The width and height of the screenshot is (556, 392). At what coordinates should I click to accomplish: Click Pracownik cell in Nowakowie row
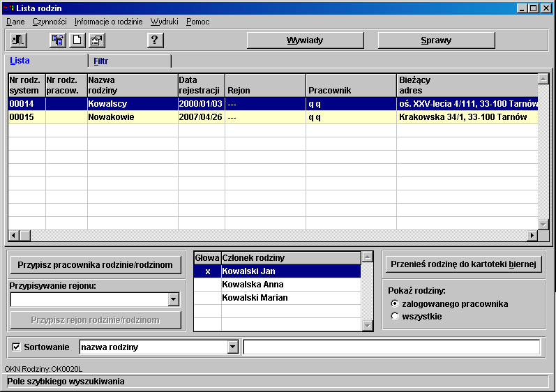pos(351,117)
